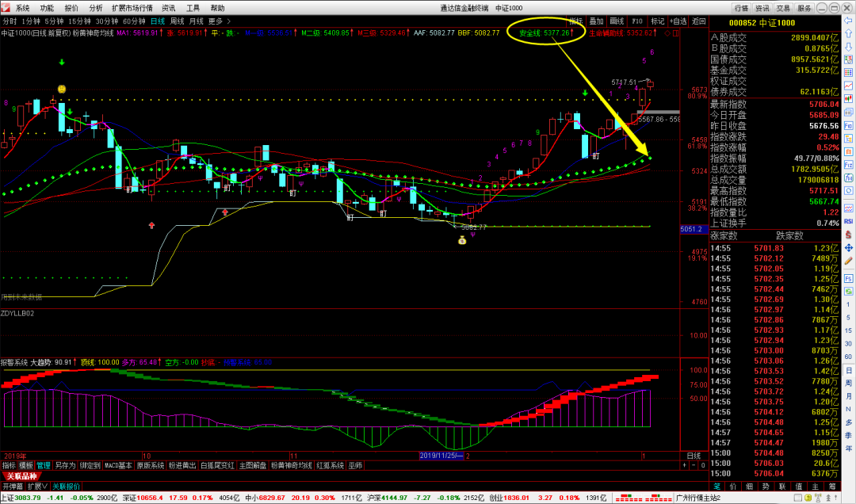Viewport: 856px width, 504px height.
Task: Click the back arrow icon in right sidebar
Action: 848,21
